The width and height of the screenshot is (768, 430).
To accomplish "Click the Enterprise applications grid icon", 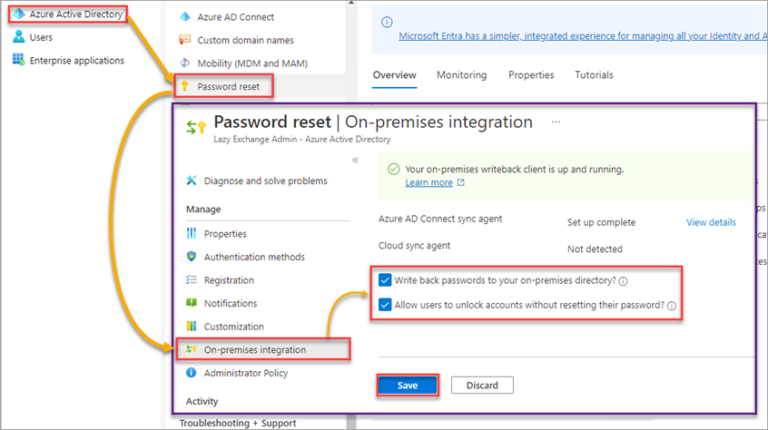I will point(18,60).
